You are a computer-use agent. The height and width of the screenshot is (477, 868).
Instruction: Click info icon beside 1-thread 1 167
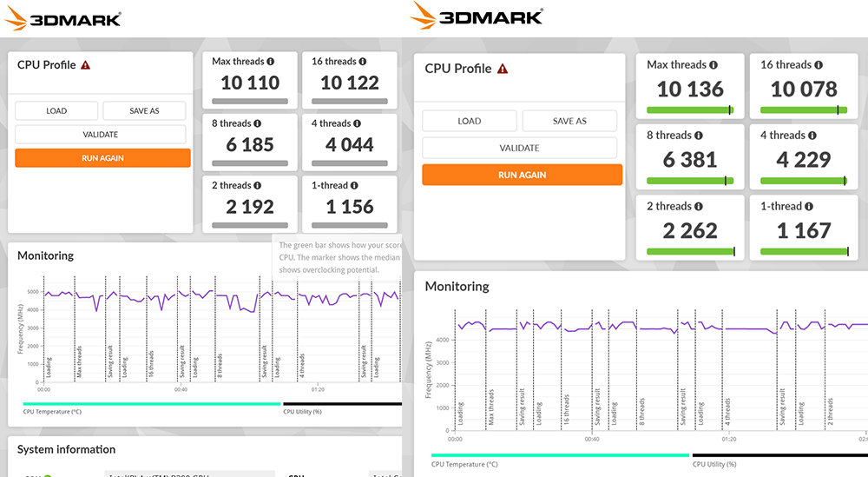coord(809,207)
